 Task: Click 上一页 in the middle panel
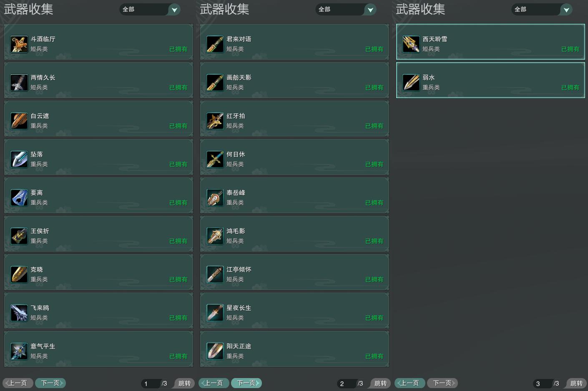coord(214,383)
